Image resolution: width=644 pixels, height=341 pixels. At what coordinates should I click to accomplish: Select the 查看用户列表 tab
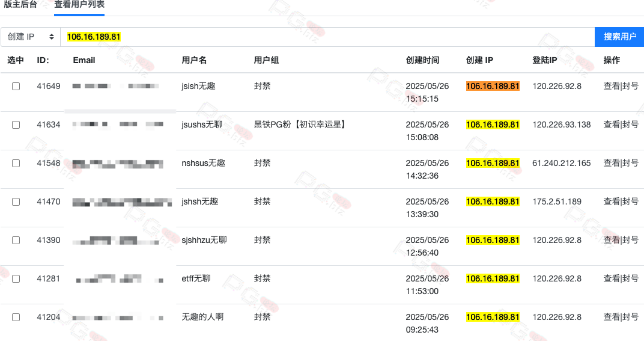[x=79, y=4]
